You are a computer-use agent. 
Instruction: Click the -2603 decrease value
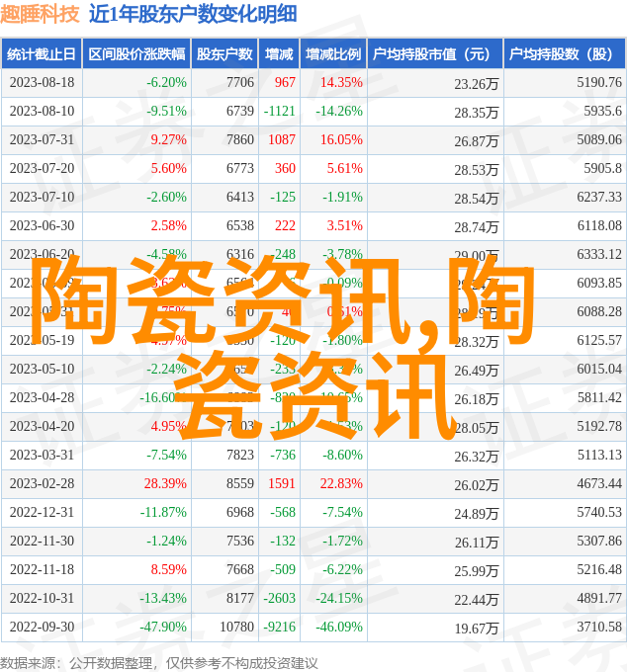click(280, 599)
